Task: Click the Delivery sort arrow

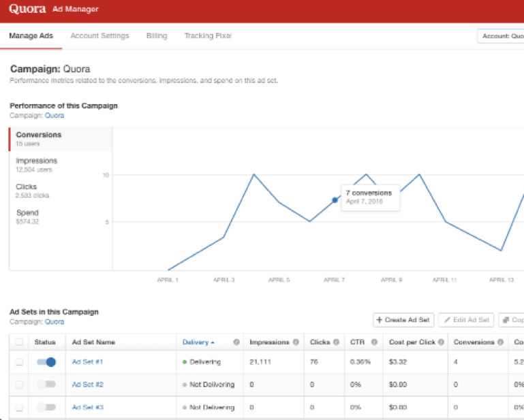Action: click(213, 342)
